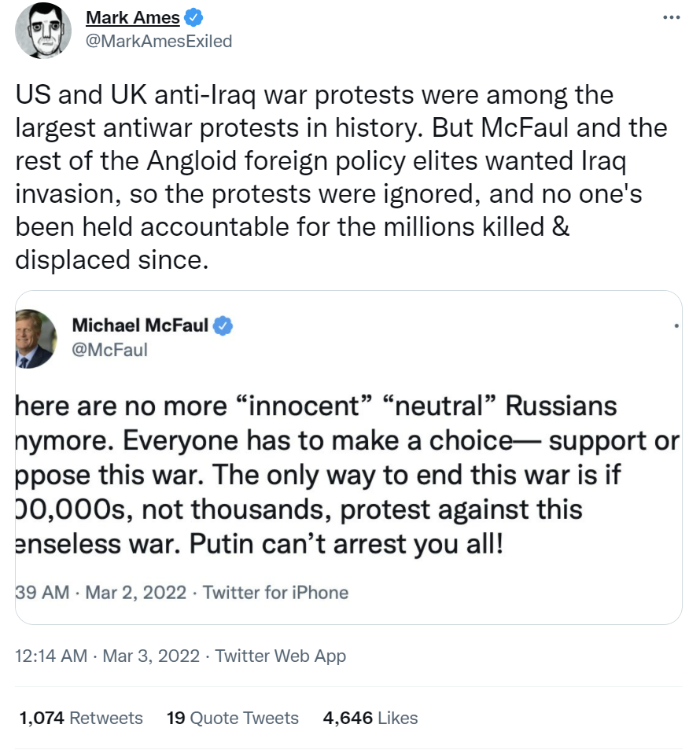Click the Twitter Web App source label
Viewport: 700px width, 750px height.
[280, 656]
